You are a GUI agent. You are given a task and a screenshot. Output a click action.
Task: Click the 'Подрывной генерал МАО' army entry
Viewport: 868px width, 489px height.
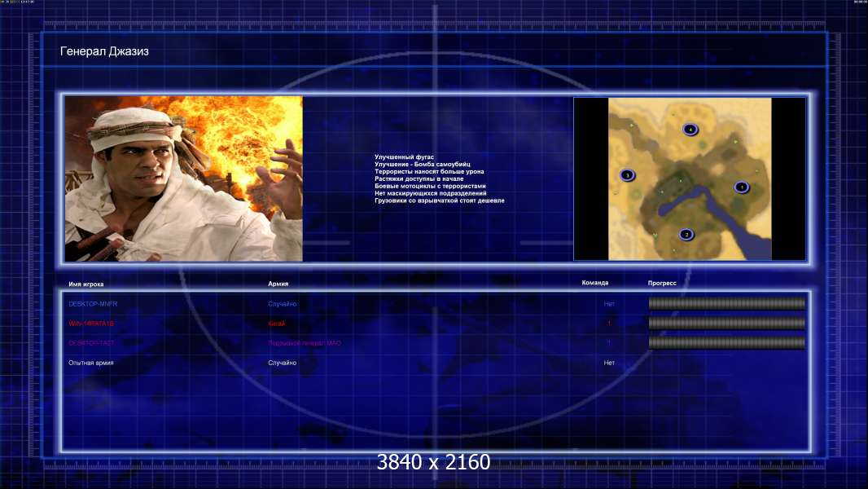coord(305,343)
